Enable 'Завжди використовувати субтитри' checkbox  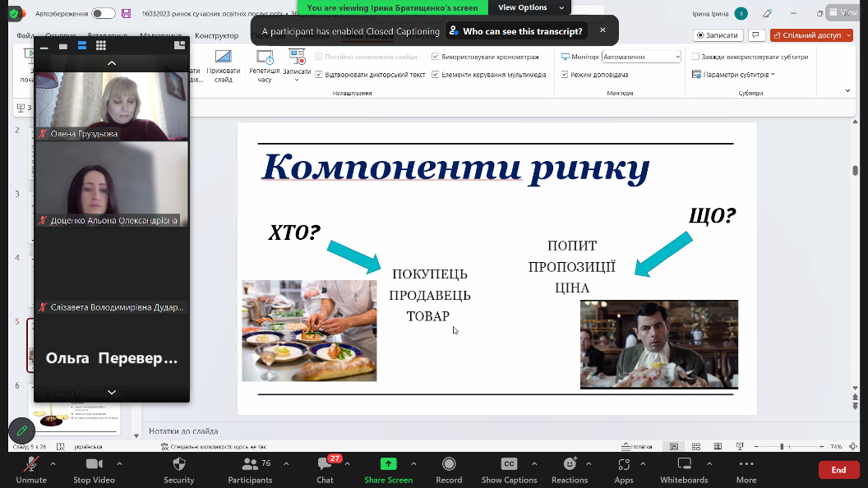tap(695, 57)
